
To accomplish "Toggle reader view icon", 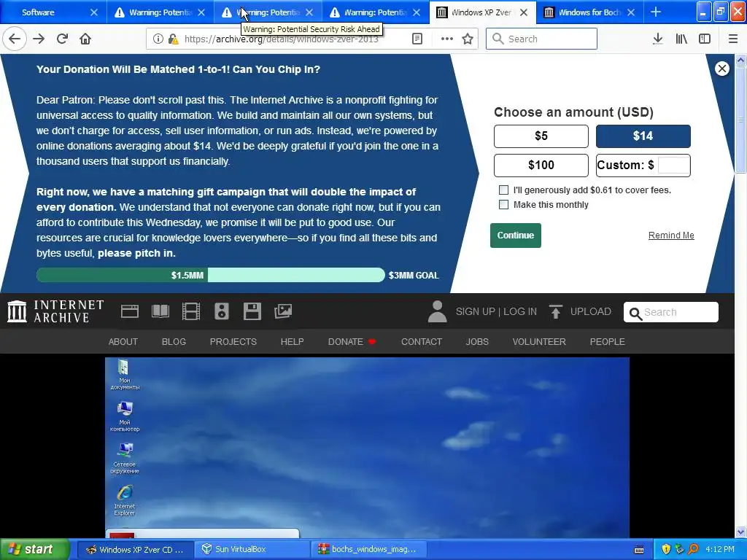I will coord(417,39).
